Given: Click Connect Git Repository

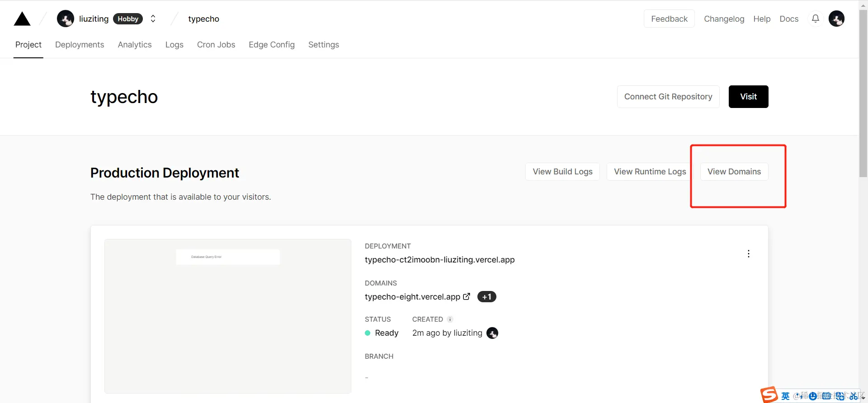Looking at the screenshot, I should (668, 97).
